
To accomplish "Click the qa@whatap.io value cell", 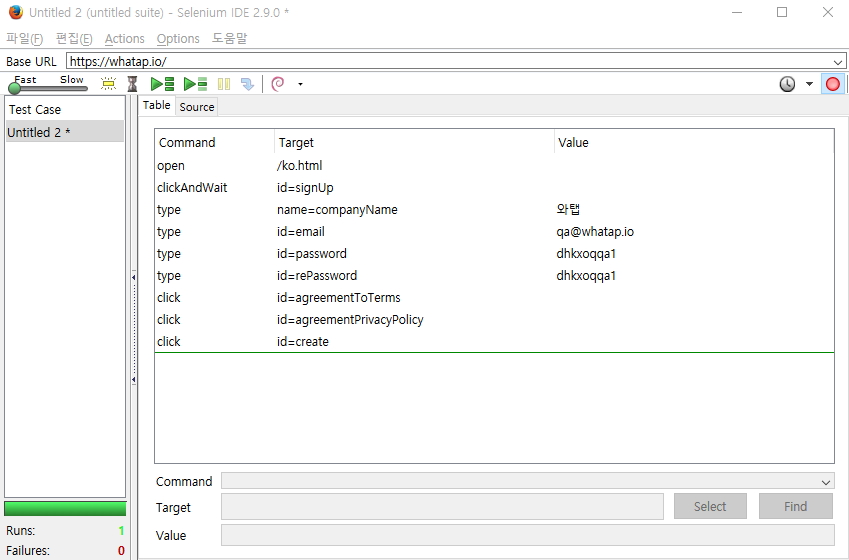I will [x=595, y=232].
